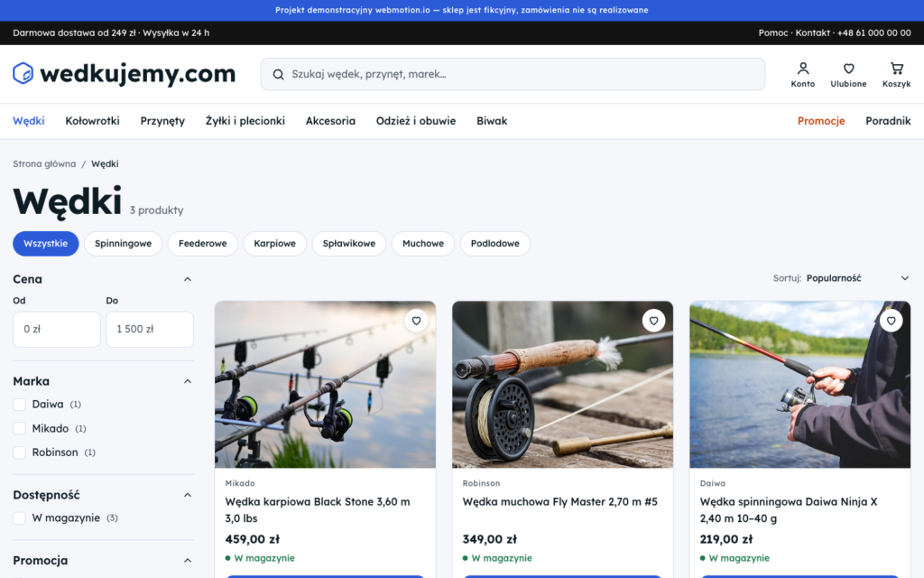Tick the Robinson brand checkbox
The height and width of the screenshot is (578, 924).
20,452
